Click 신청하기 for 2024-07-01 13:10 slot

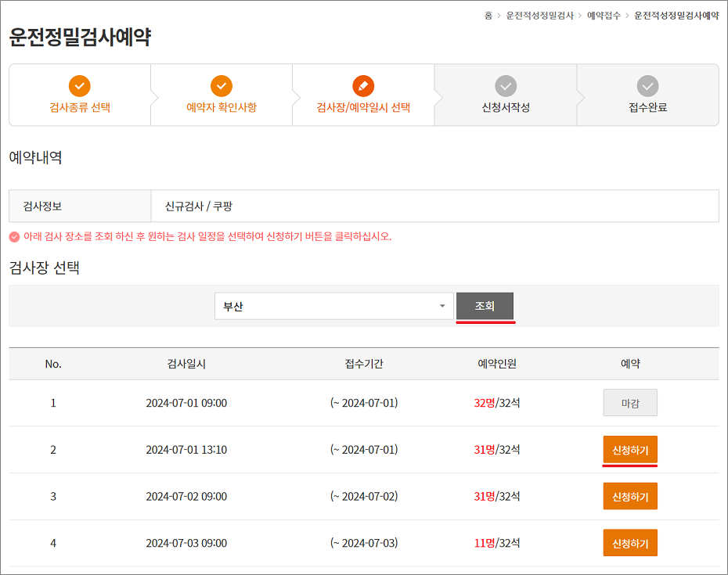pos(630,449)
